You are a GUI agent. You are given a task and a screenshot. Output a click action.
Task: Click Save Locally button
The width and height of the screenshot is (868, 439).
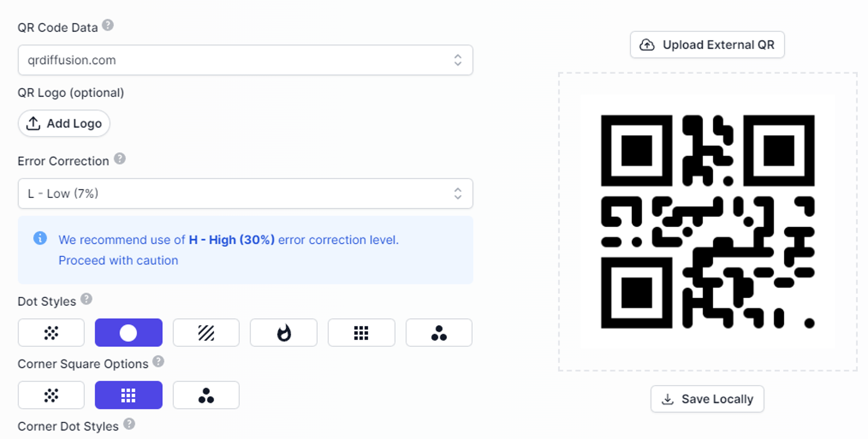[x=708, y=399]
